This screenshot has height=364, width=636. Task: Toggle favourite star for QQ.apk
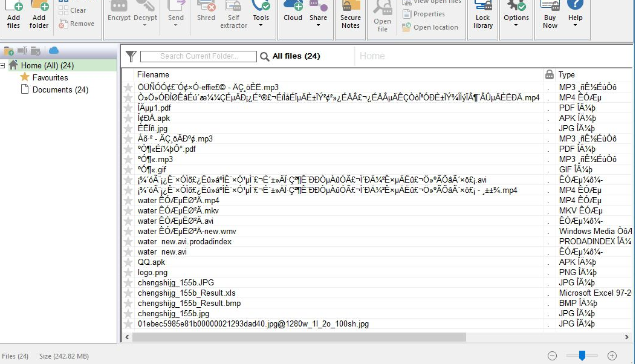click(x=128, y=262)
